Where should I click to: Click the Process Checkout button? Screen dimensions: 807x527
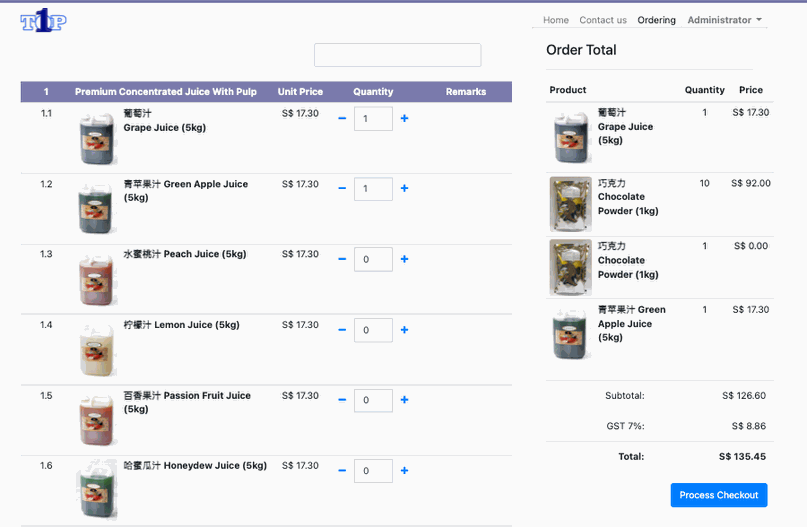[x=718, y=495]
